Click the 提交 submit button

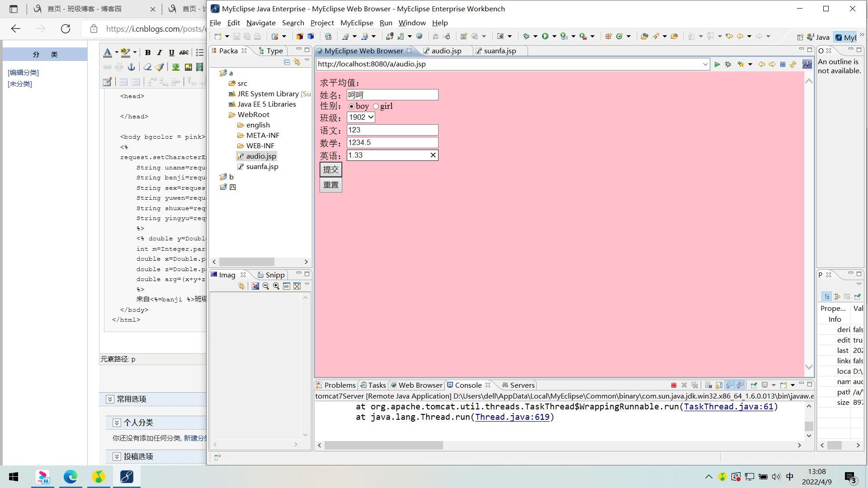click(330, 169)
